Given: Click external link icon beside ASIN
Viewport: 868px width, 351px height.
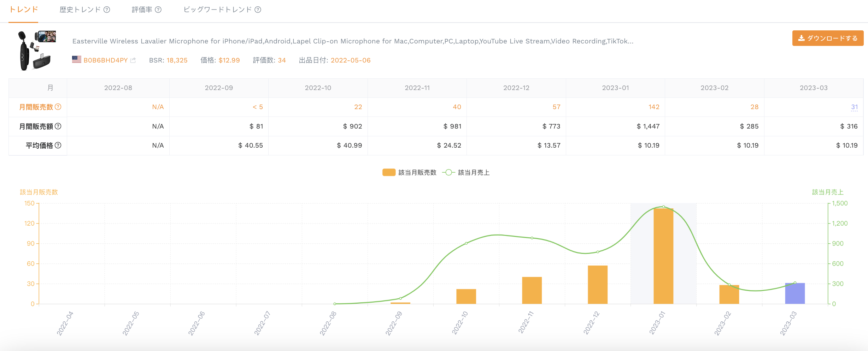Looking at the screenshot, I should click(133, 60).
